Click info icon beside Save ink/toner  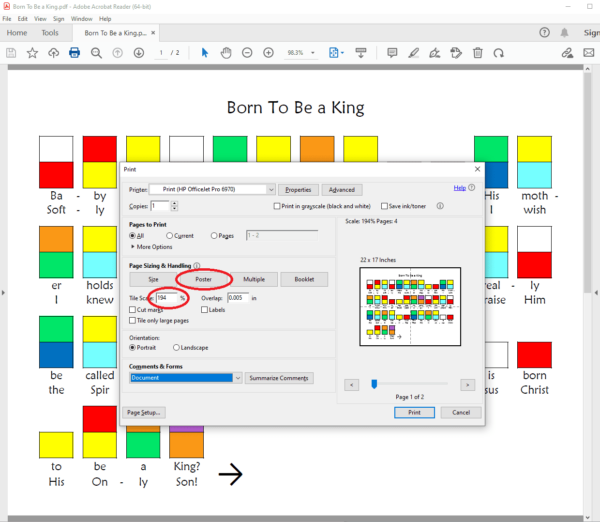coord(440,206)
